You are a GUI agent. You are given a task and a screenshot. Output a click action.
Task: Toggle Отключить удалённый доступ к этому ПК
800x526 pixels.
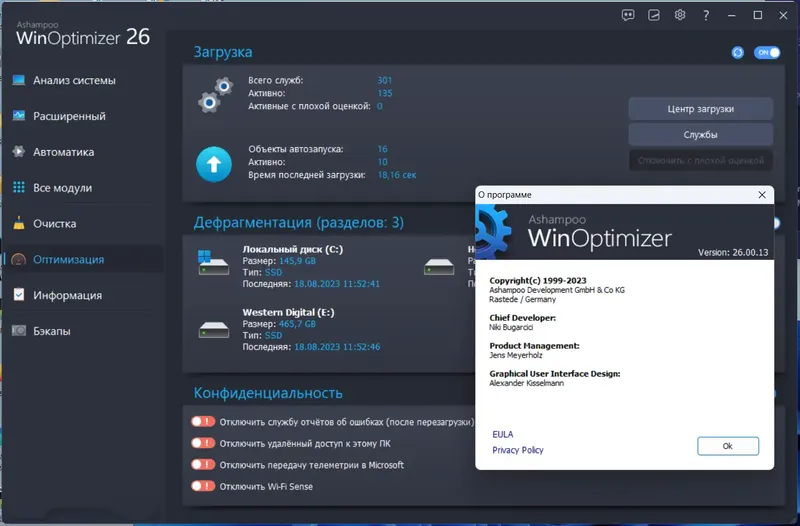point(203,443)
